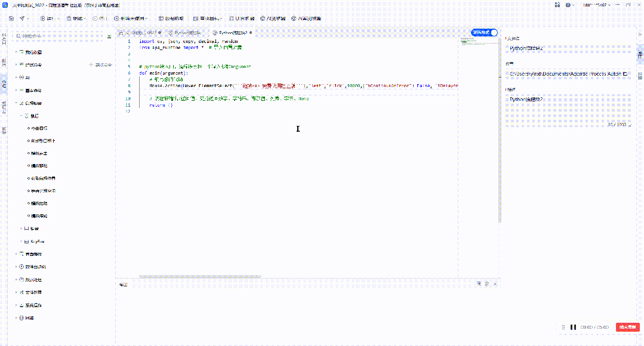644x346 pixels.
Task: Click the collapse icon beside command search
Action: tap(109, 36)
